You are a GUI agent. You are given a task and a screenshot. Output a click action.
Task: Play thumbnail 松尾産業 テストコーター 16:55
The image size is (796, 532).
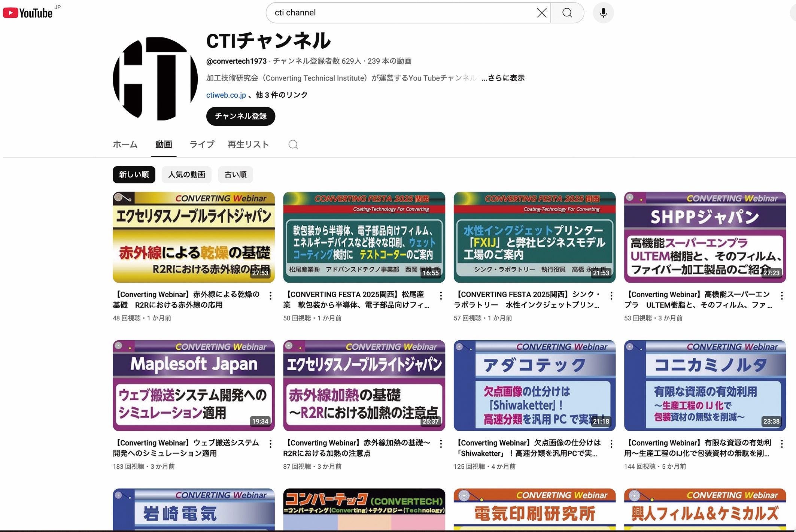364,237
